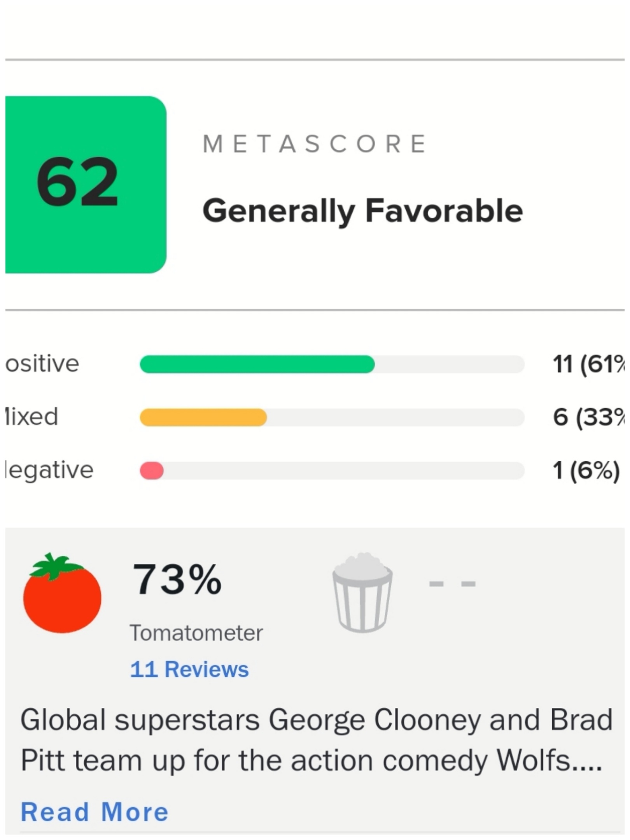Click the 6 (33%) mixed count

[588, 417]
